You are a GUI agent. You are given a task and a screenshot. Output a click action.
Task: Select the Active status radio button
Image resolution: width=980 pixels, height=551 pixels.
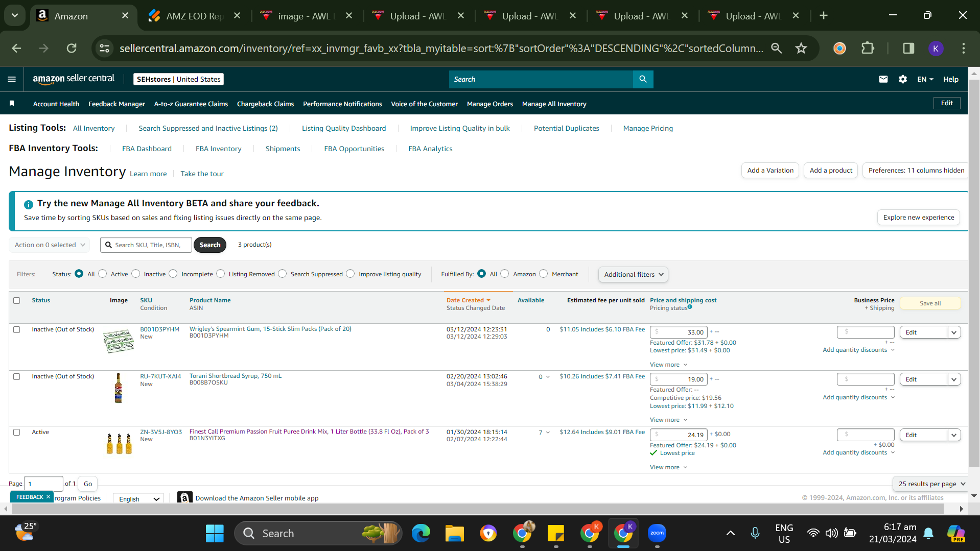[x=103, y=274]
